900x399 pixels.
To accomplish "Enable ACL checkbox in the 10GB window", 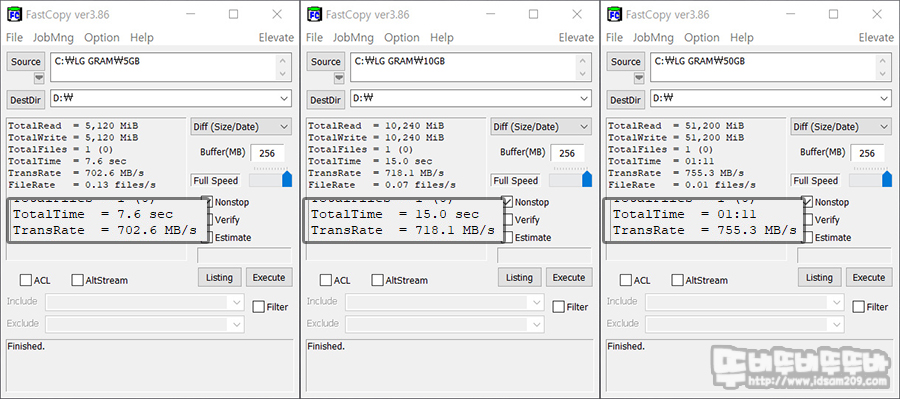I will [326, 280].
